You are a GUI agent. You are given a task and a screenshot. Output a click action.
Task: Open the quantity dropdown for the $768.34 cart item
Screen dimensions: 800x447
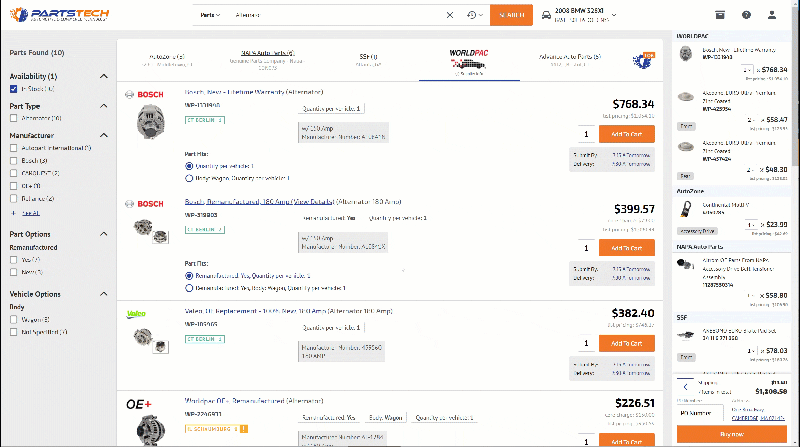(747, 70)
